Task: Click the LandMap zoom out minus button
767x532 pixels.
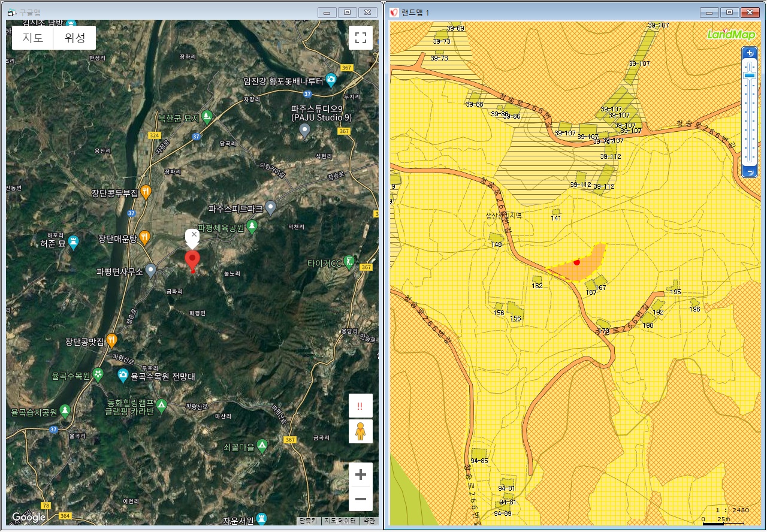Action: (749, 172)
